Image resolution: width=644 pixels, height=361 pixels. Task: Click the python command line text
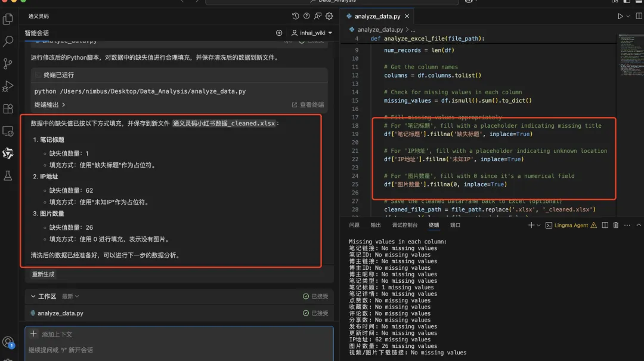pos(140,91)
